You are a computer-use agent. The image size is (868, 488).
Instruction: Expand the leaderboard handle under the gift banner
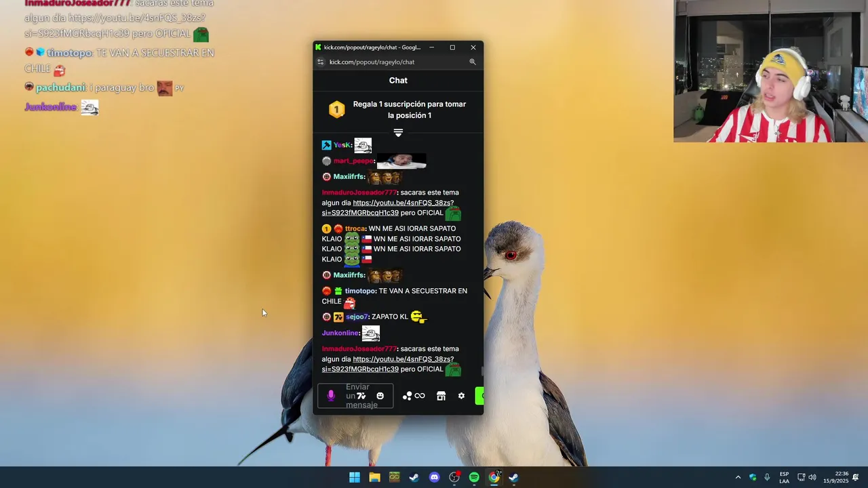[x=398, y=133]
